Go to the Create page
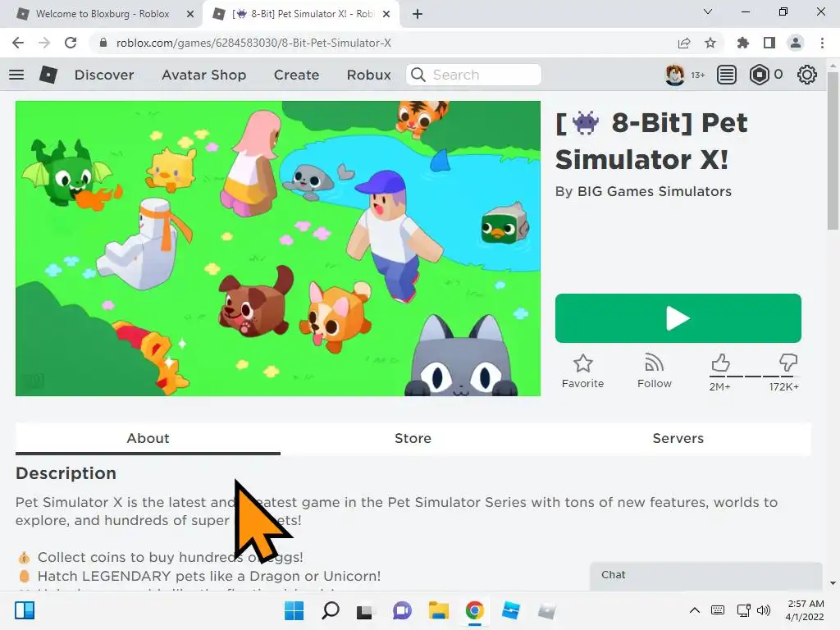Image resolution: width=840 pixels, height=630 pixels. click(296, 75)
